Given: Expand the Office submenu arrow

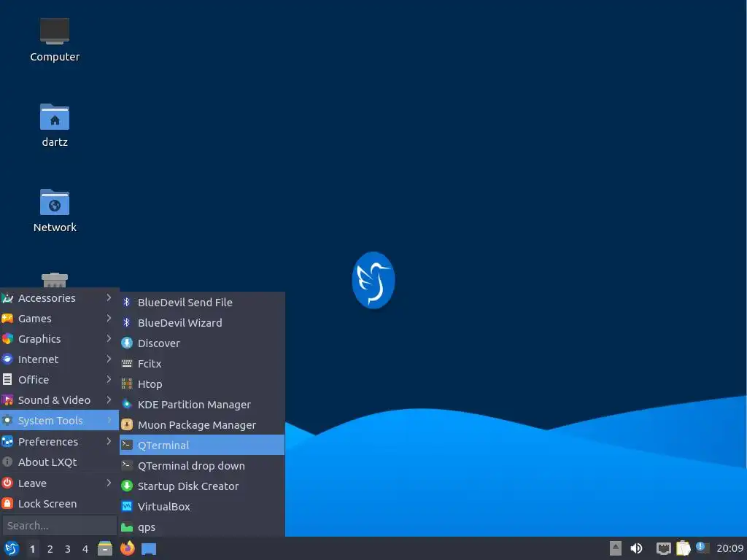Looking at the screenshot, I should 109,379.
